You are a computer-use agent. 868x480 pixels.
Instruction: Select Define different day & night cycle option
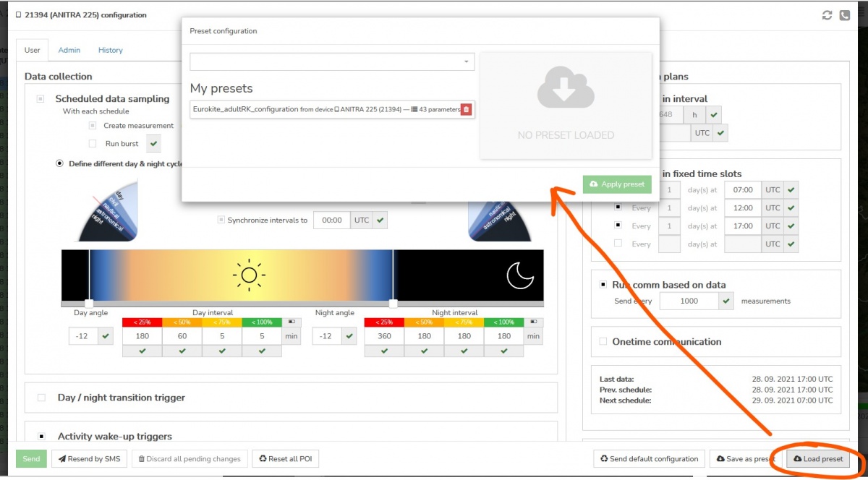[x=60, y=163]
